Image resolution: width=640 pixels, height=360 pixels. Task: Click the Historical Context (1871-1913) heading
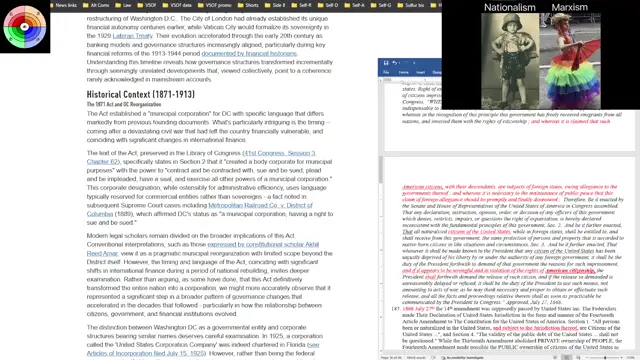[141, 94]
